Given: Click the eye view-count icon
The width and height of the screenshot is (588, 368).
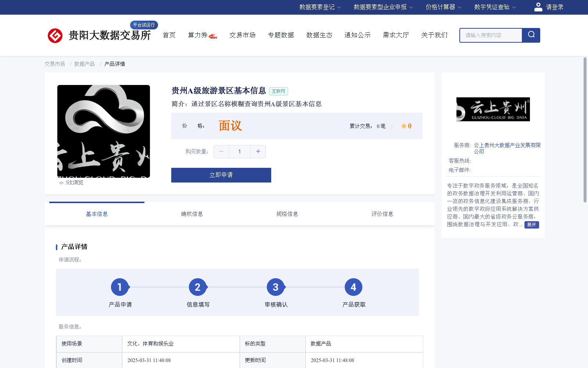Looking at the screenshot, I should tap(61, 183).
